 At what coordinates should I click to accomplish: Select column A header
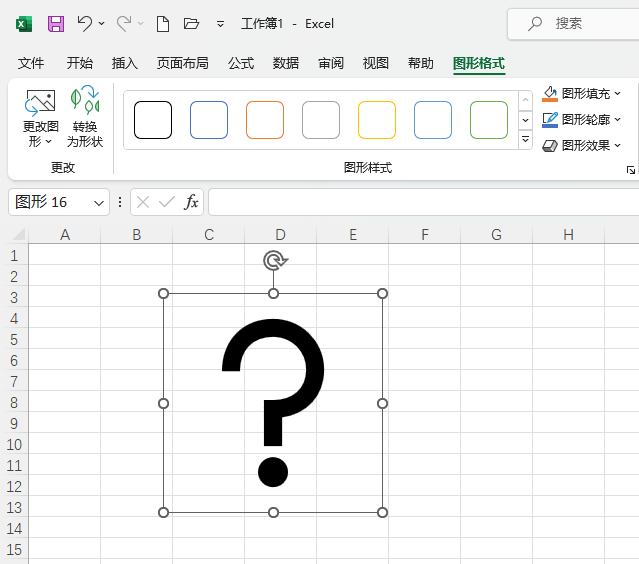pyautogui.click(x=64, y=235)
